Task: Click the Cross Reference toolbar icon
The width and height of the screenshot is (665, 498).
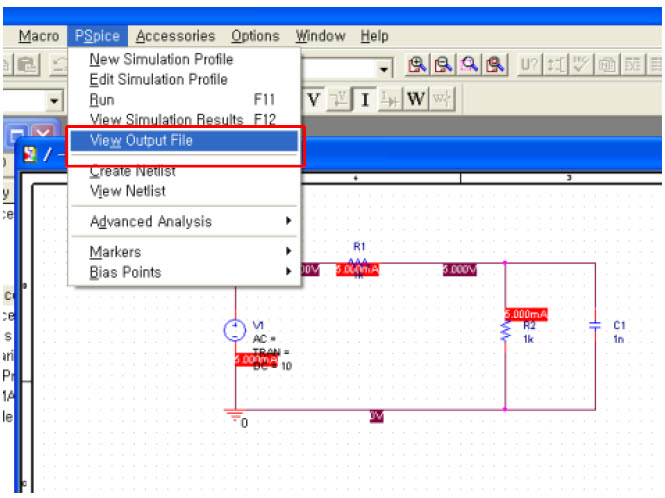Action: [x=632, y=65]
